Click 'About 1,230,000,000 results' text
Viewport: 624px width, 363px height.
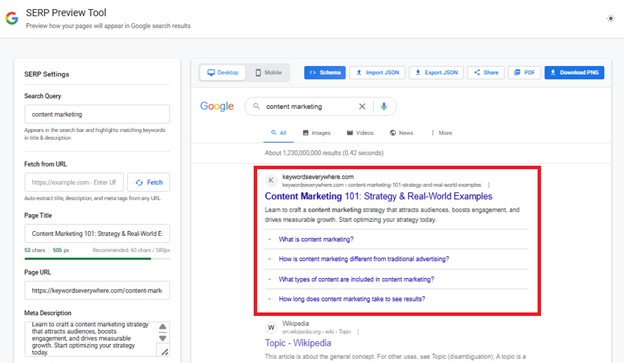coord(324,153)
